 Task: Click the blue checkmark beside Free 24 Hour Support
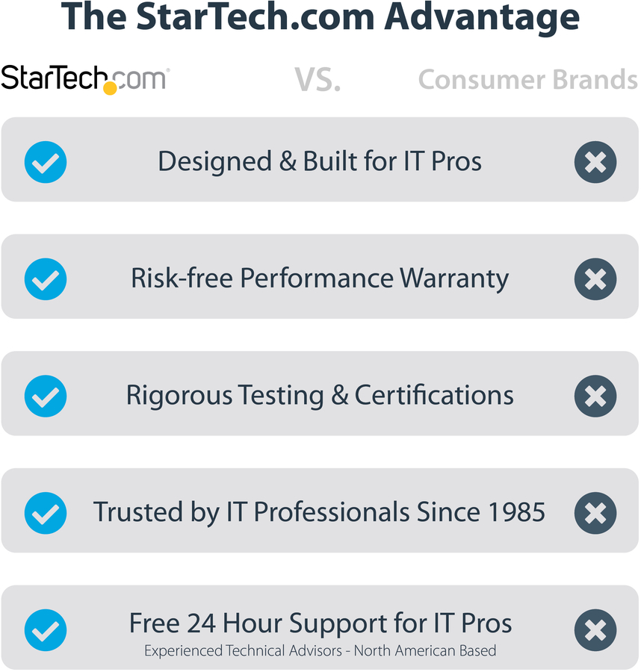tap(46, 629)
